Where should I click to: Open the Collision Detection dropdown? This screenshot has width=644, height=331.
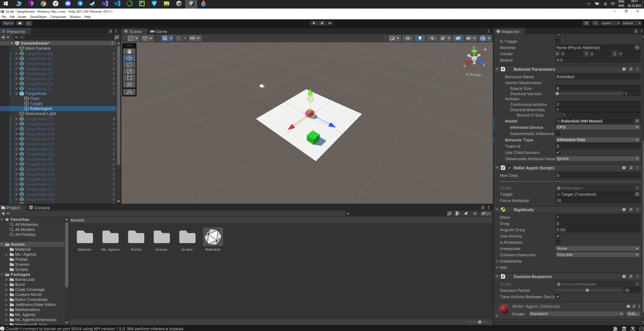[x=597, y=255]
